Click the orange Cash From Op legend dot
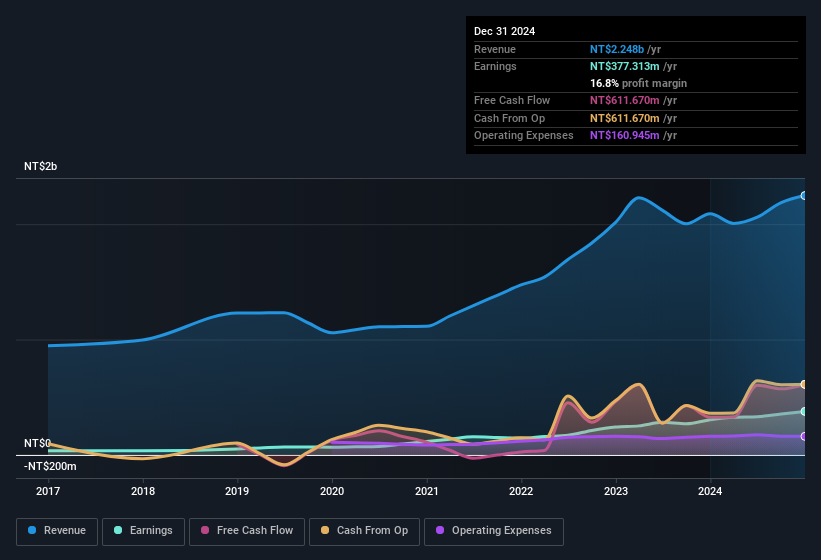821x560 pixels. (x=325, y=530)
